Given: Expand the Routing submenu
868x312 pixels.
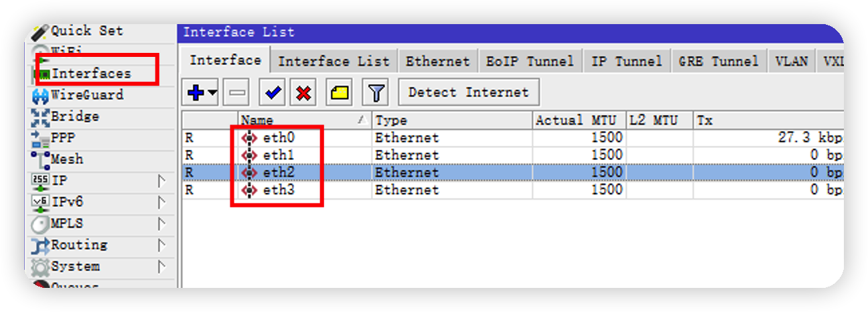Looking at the screenshot, I should [x=161, y=245].
